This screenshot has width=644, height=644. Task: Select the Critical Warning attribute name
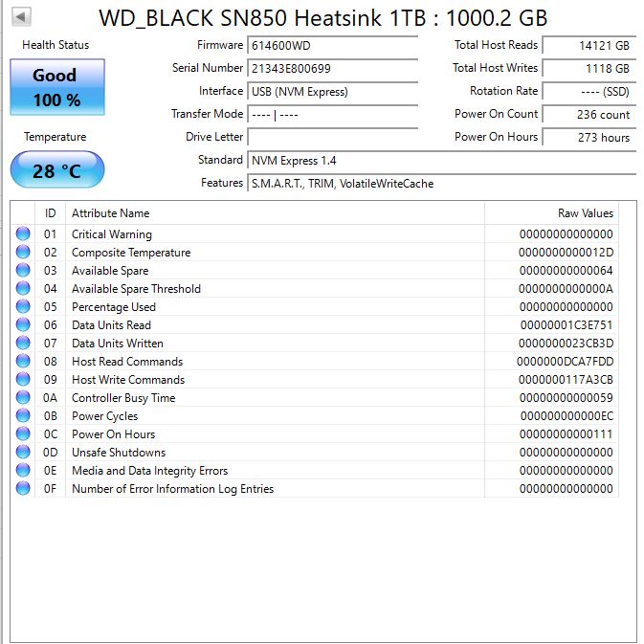click(112, 234)
